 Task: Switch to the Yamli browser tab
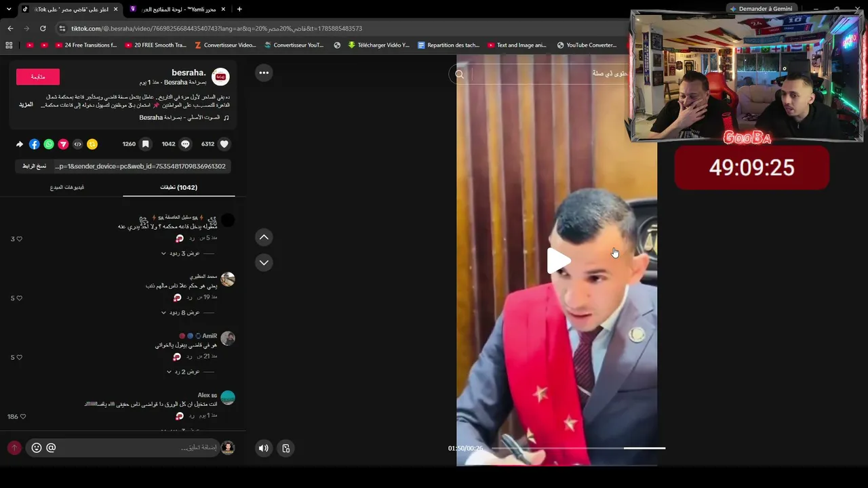tap(178, 9)
